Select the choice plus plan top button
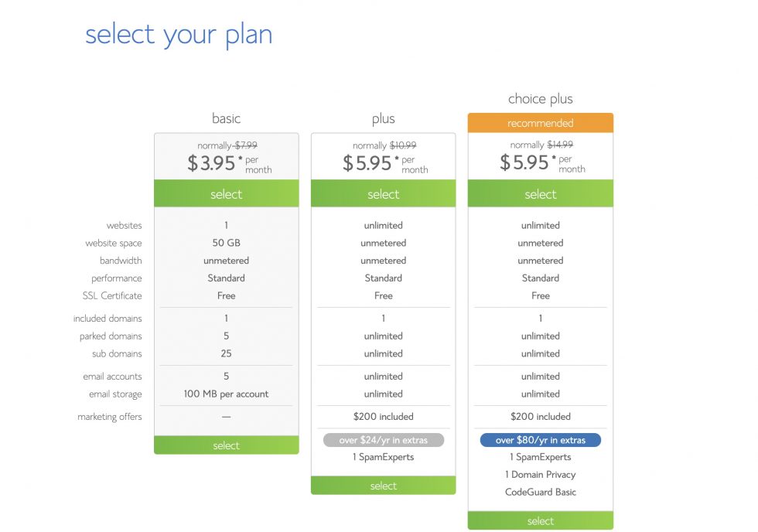Viewport: 758px width, 532px height. coord(541,194)
